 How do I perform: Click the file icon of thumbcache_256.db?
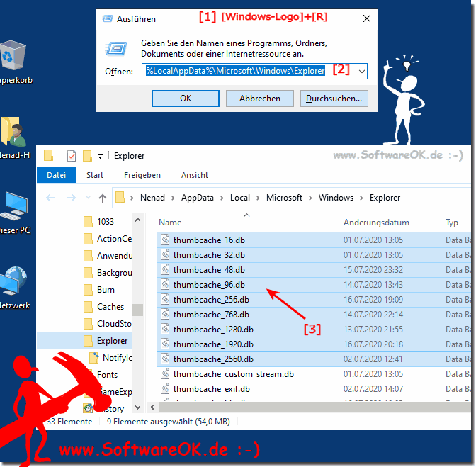click(x=165, y=299)
